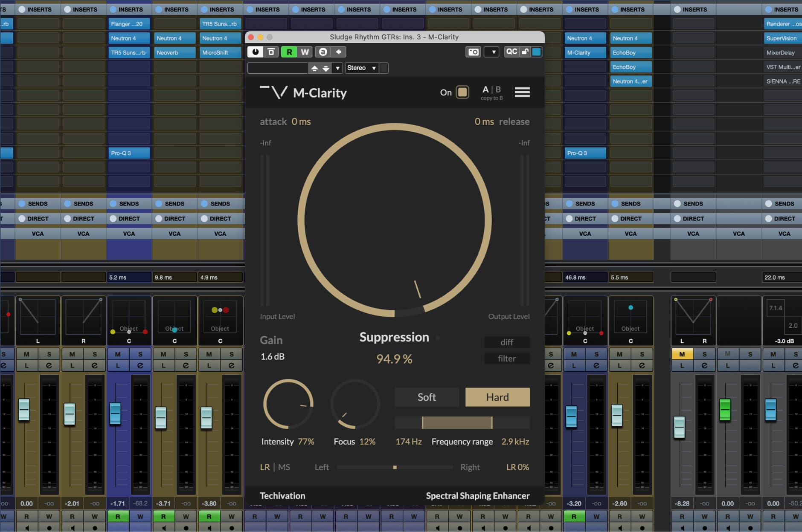Select the Soft suppression mode
The image size is (802, 532).
(426, 397)
